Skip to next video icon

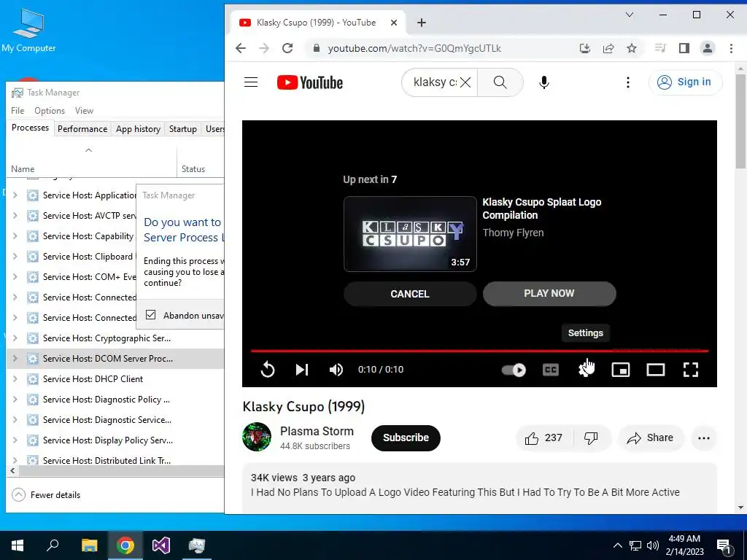302,370
